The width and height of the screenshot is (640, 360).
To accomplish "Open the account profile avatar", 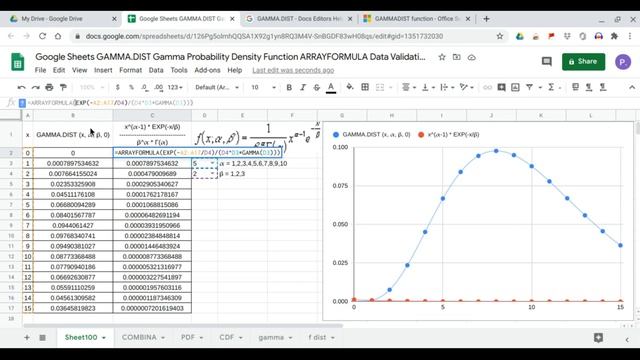I will [x=623, y=62].
